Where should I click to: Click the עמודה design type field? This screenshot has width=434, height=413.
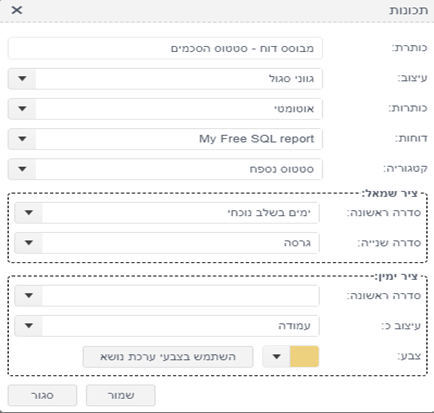coord(181,325)
